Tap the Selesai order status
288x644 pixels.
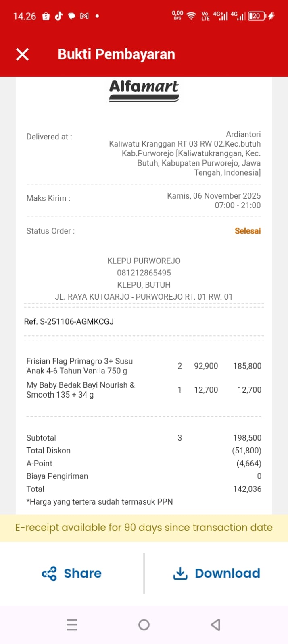[x=248, y=231]
